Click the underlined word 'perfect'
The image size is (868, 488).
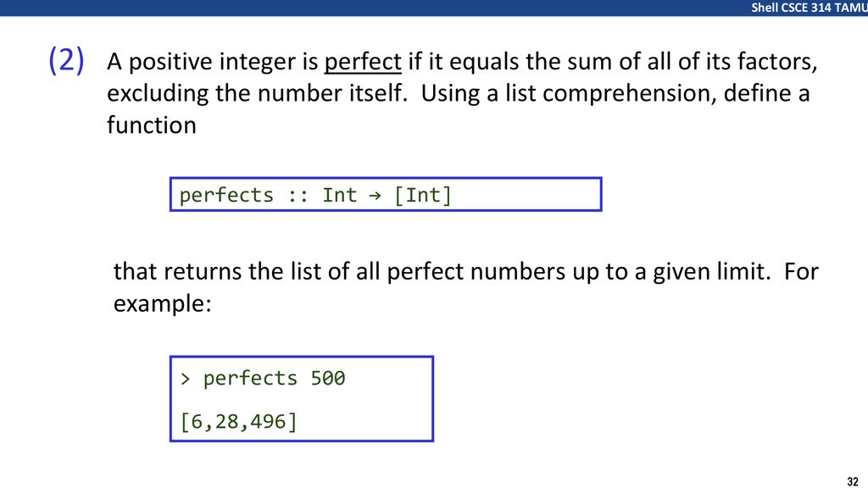(x=363, y=62)
